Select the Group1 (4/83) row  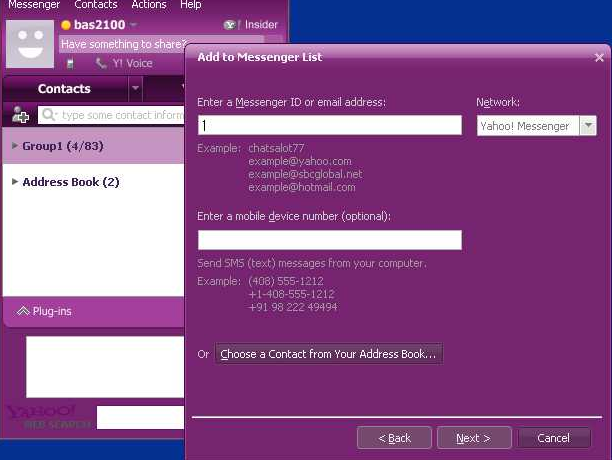93,146
